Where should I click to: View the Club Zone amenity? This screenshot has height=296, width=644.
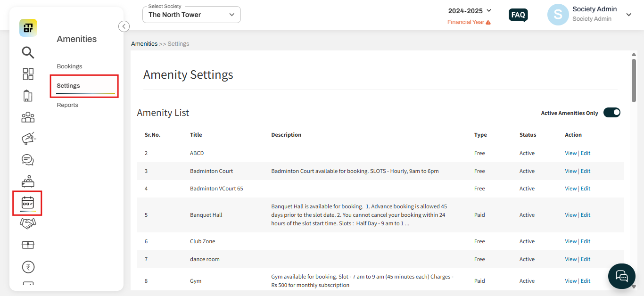pyautogui.click(x=570, y=241)
